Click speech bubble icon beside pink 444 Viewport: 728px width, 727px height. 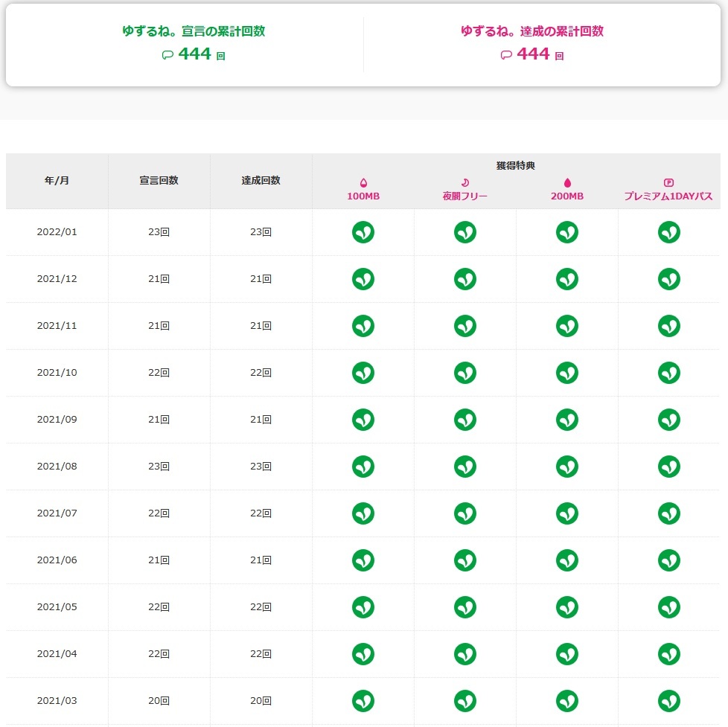coord(506,55)
